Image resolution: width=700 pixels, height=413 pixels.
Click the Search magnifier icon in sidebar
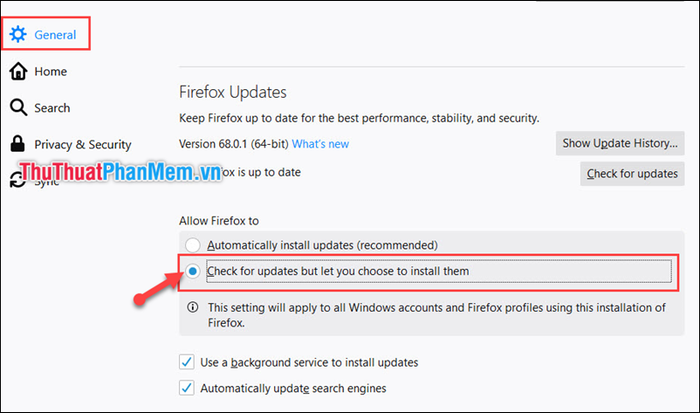(x=18, y=108)
